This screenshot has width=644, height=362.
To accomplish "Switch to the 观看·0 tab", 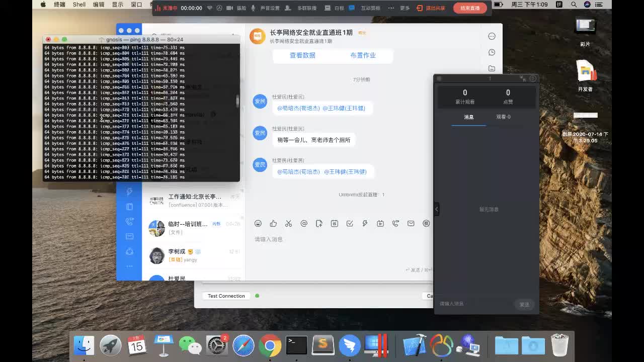I will pyautogui.click(x=503, y=117).
